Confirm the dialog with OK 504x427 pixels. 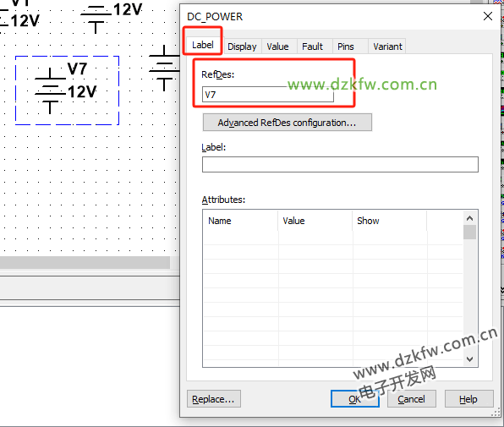click(355, 399)
